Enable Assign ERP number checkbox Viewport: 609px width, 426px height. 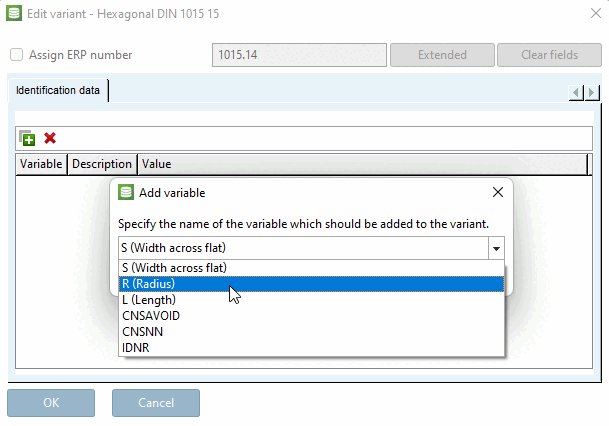click(16, 55)
